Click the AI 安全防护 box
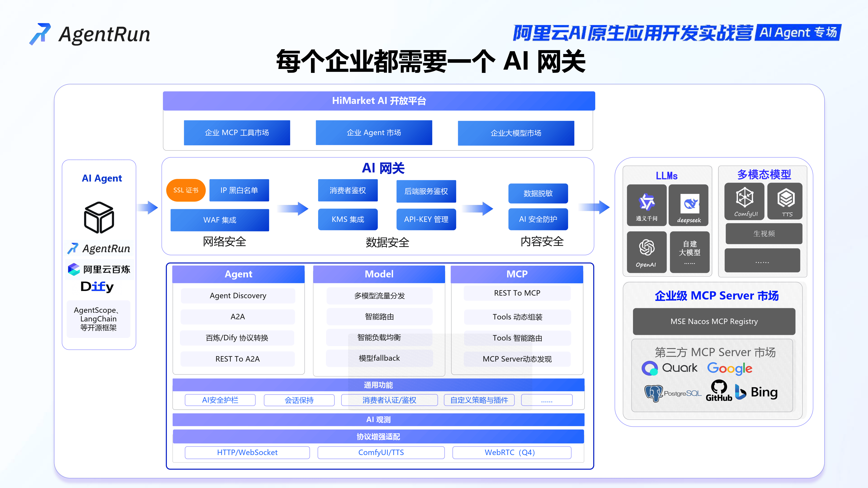This screenshot has height=488, width=868. 538,219
